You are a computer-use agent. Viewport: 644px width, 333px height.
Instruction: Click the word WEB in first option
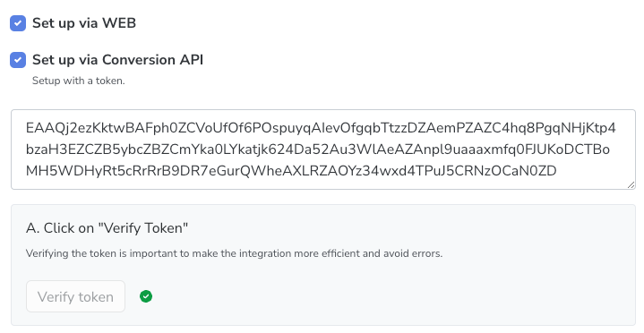click(x=119, y=23)
